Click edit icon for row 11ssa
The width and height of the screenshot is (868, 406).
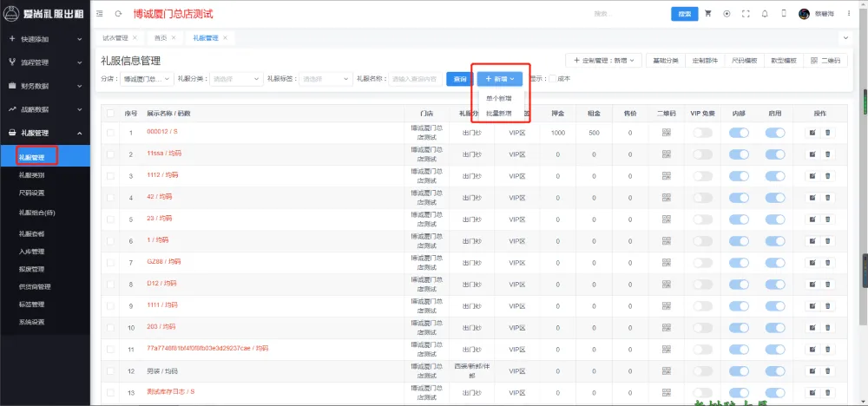(812, 154)
